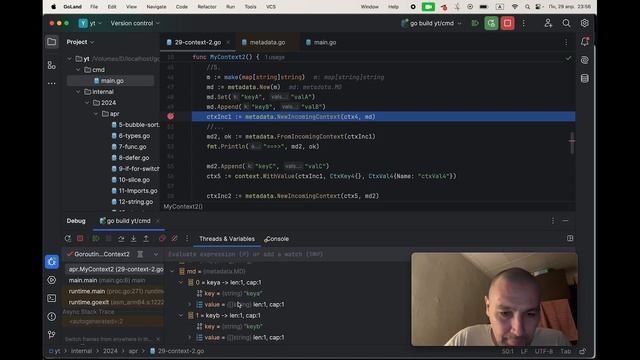
Task: Open the Notifications bell icon
Action: (584, 42)
